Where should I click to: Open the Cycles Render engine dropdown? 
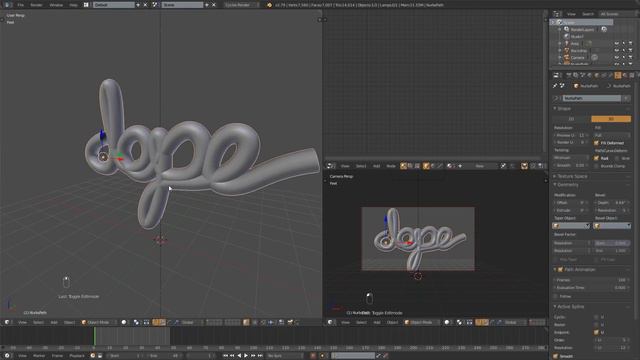[x=241, y=5]
